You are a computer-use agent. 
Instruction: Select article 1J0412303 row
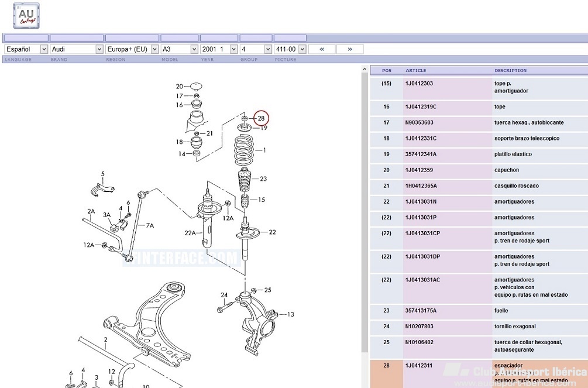point(479,87)
